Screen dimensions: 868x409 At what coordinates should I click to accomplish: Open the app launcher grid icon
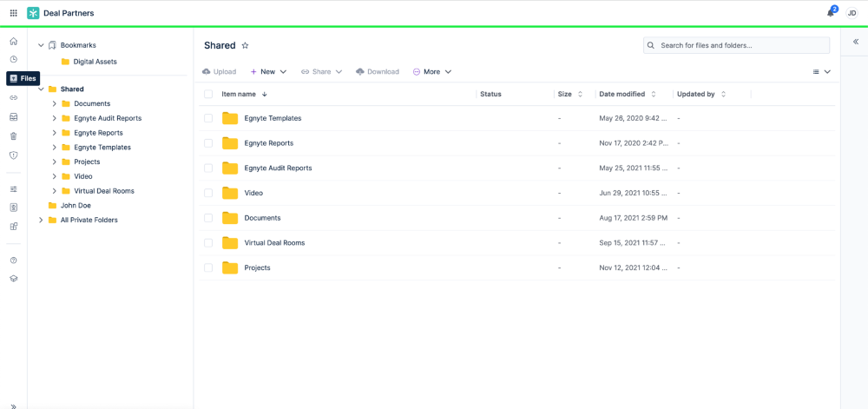(14, 13)
